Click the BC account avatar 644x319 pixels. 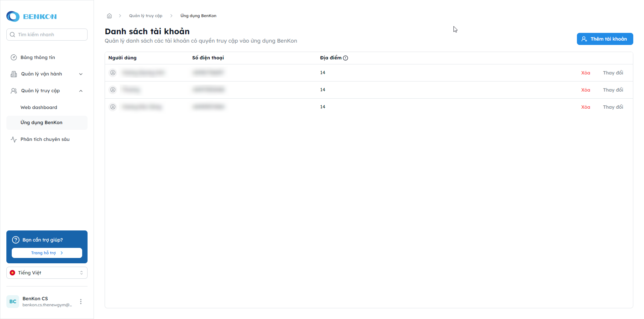click(x=13, y=302)
